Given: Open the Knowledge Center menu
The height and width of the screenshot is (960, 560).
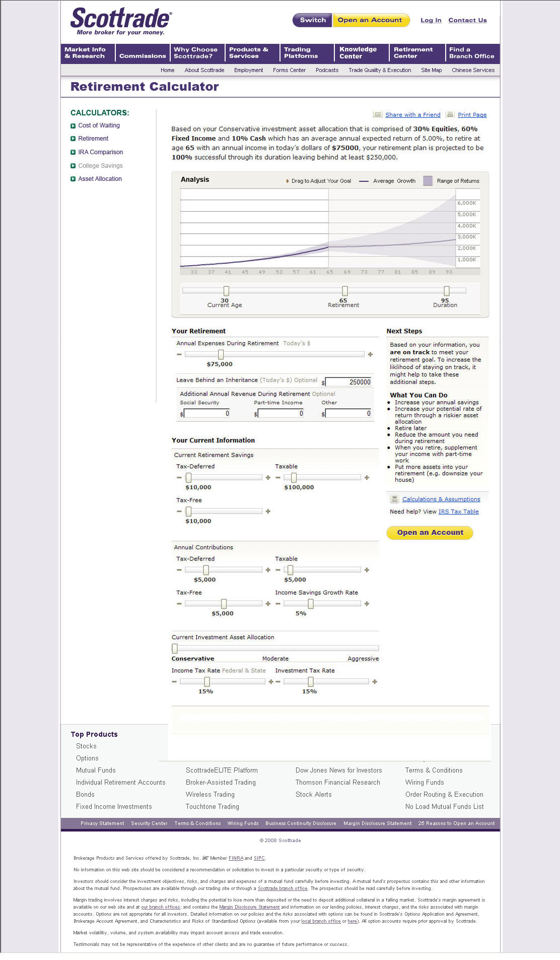Looking at the screenshot, I should click(x=362, y=53).
